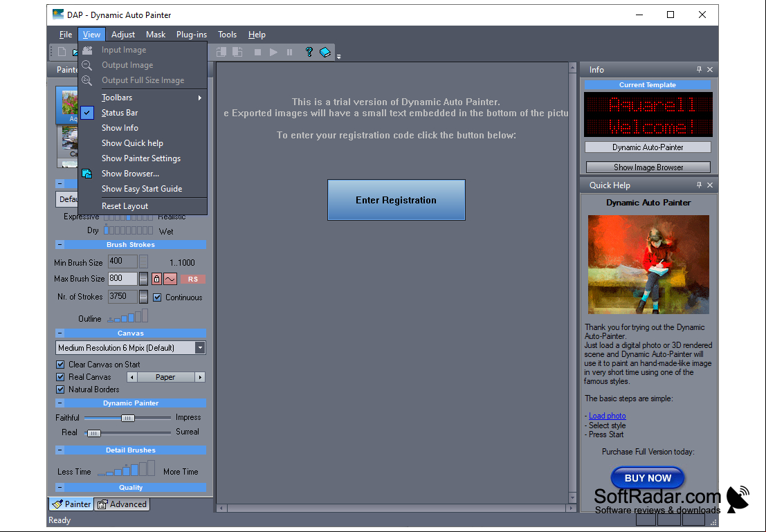The width and height of the screenshot is (766, 532).
Task: Uncheck the Continuous checkbox
Action: pyautogui.click(x=157, y=297)
